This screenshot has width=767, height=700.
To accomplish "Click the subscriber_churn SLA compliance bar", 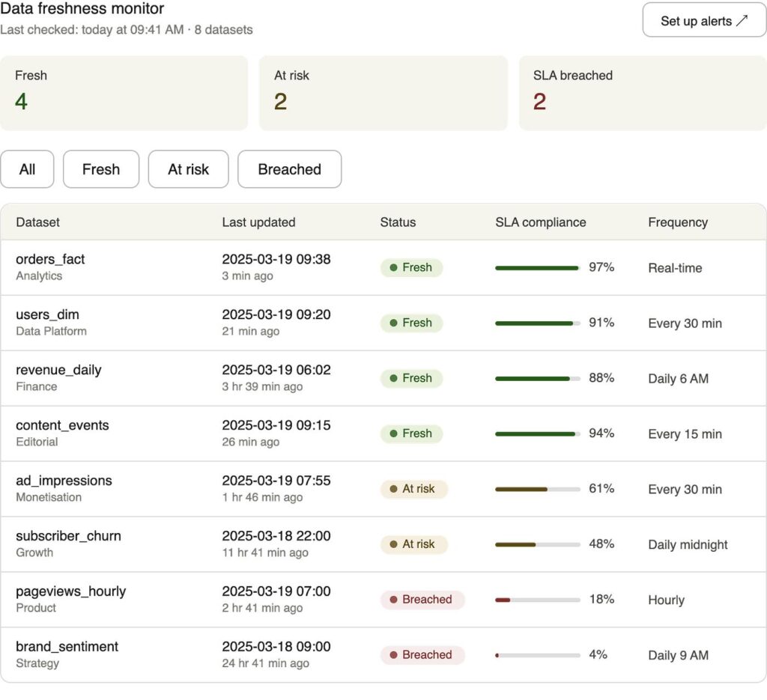I will (x=538, y=544).
